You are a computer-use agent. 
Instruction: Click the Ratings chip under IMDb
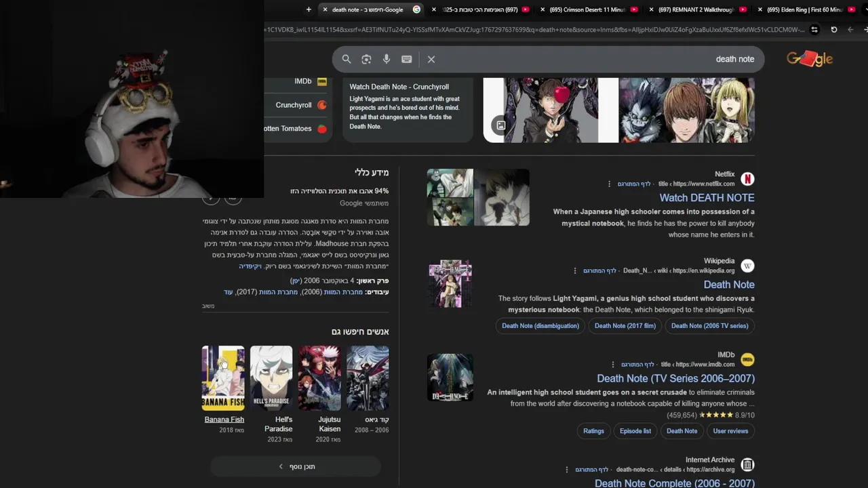pos(593,431)
